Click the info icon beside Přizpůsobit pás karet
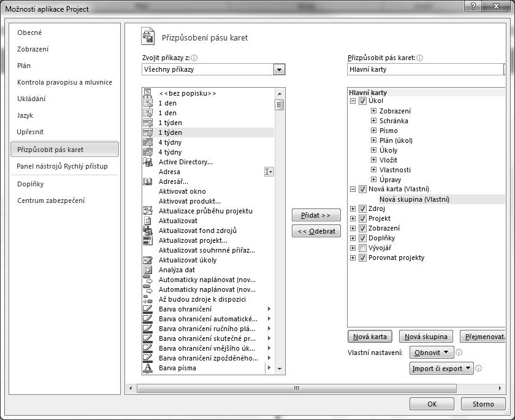This screenshot has height=420, width=515. click(x=420, y=58)
